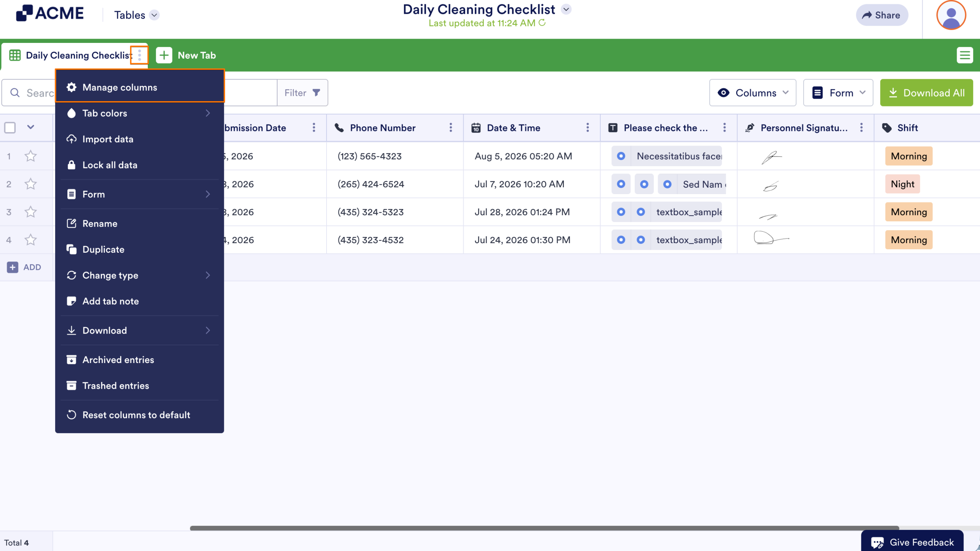Click the signature image in row 1
Screen dimensions: 980x551
point(771,157)
